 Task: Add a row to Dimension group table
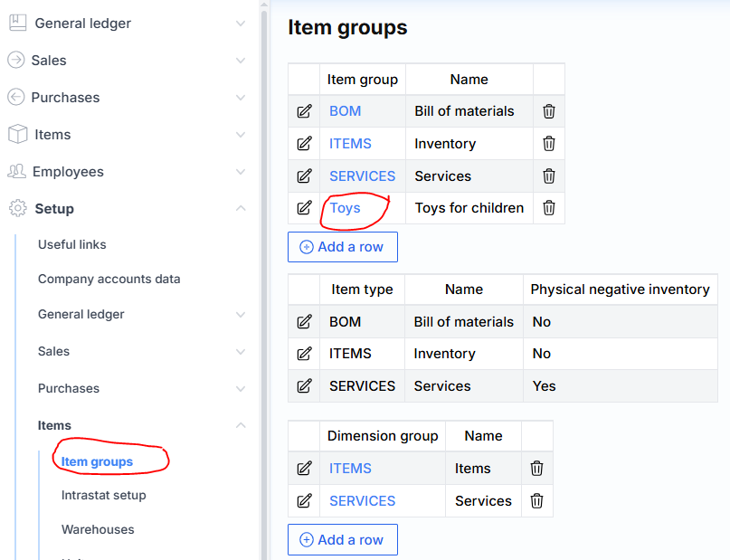tap(342, 540)
